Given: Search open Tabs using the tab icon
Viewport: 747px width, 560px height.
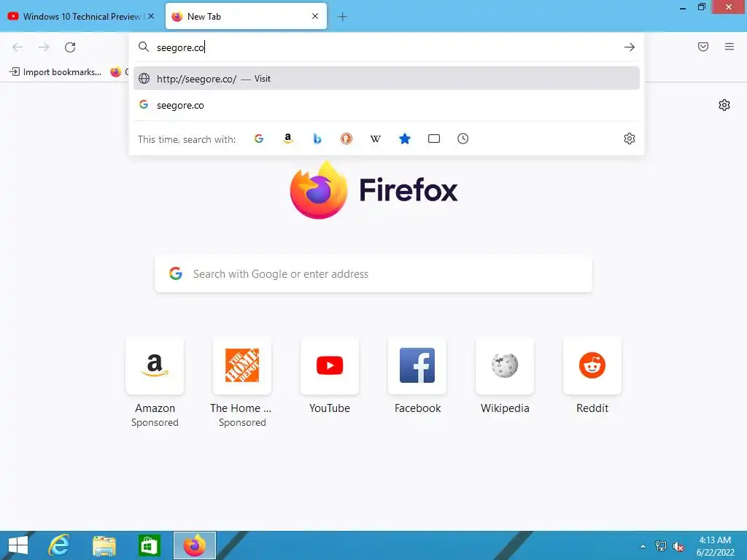Looking at the screenshot, I should (x=434, y=139).
